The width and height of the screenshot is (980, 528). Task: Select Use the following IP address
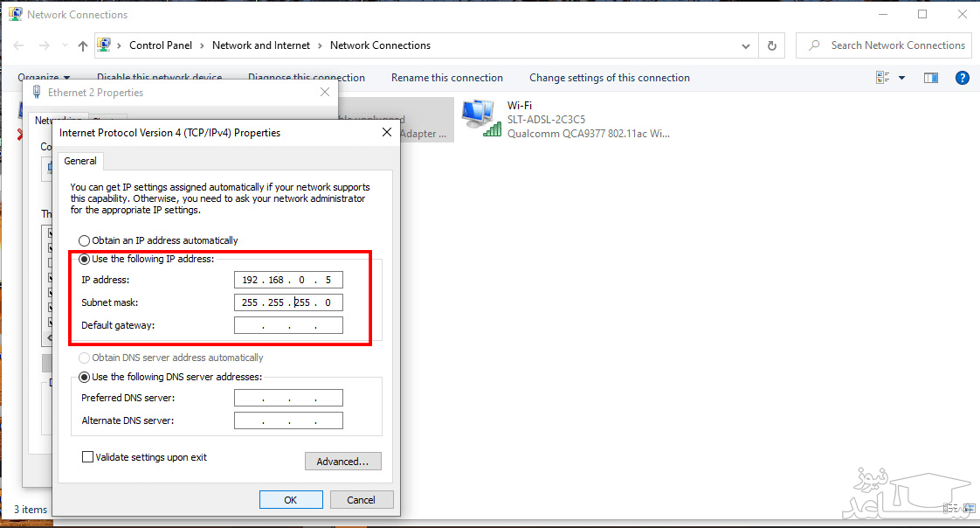pos(85,259)
